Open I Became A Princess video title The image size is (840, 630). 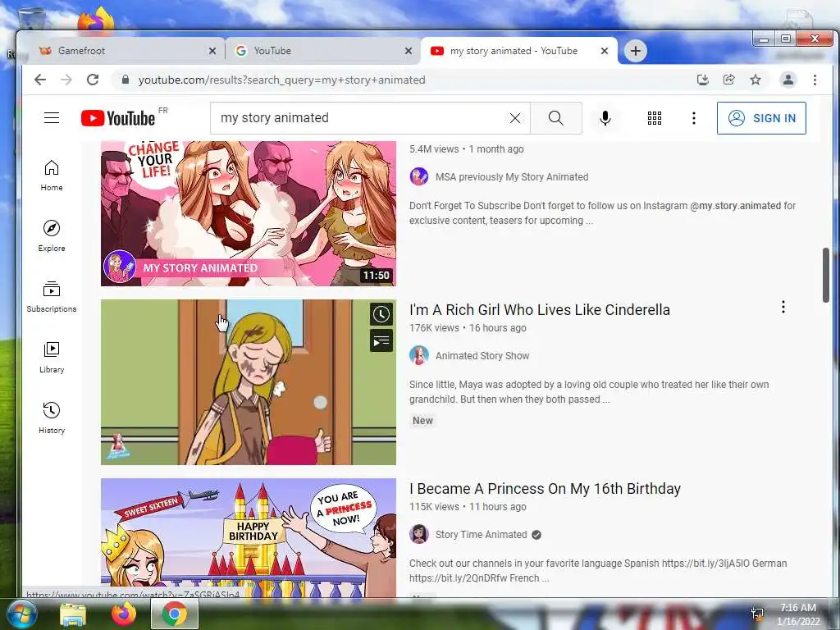(x=545, y=489)
